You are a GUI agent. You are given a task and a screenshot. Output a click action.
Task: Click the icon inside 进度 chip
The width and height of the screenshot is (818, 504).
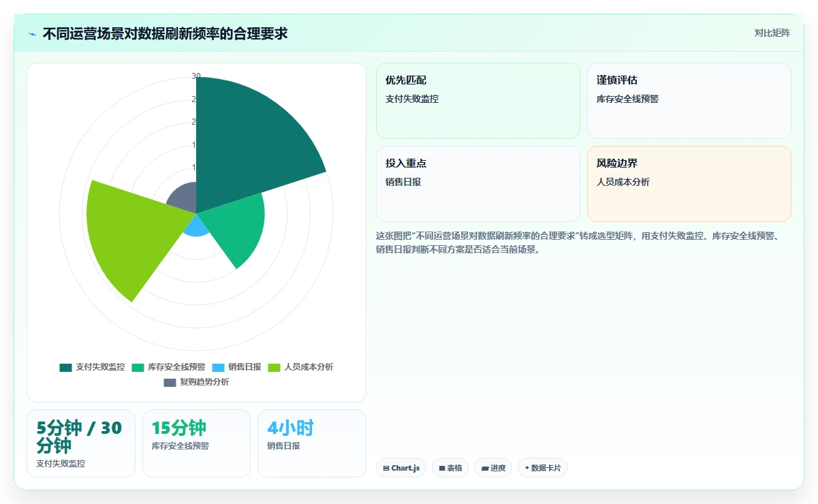click(484, 469)
